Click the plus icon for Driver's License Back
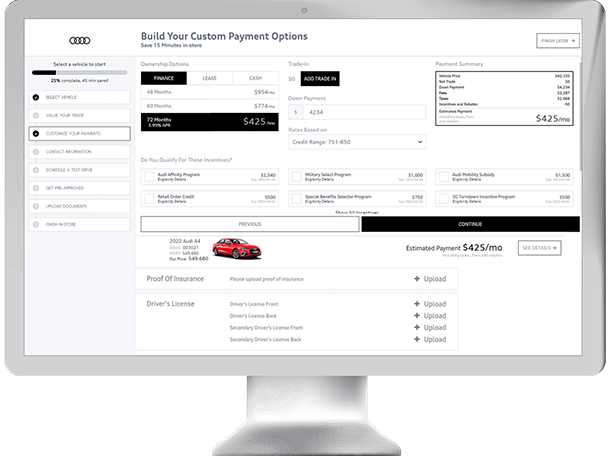 [416, 316]
